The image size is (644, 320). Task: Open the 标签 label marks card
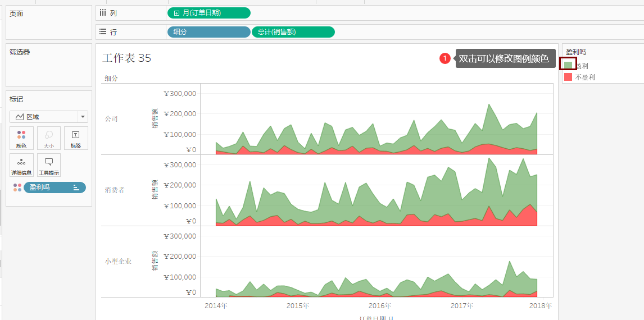76,138
